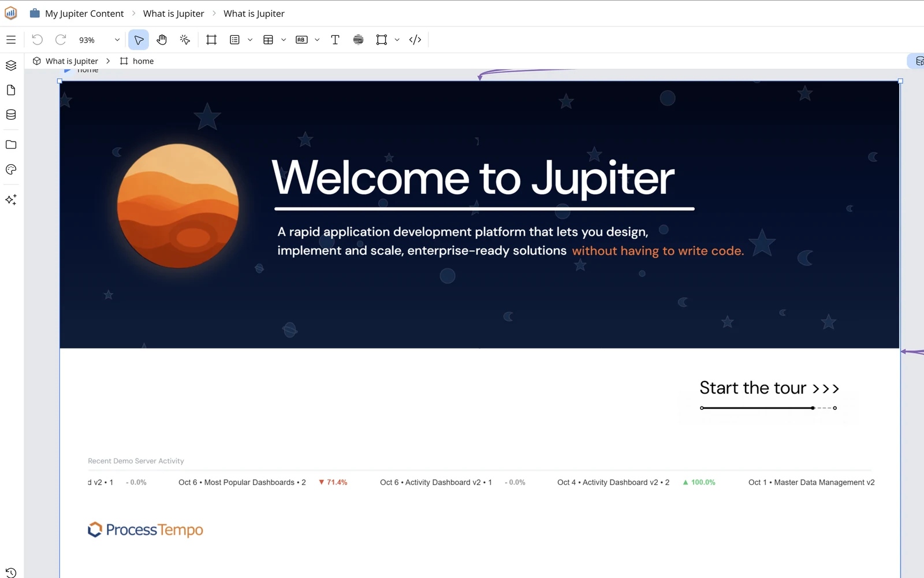This screenshot has height=578, width=924.
Task: Select the frame artboard tool
Action: [211, 40]
